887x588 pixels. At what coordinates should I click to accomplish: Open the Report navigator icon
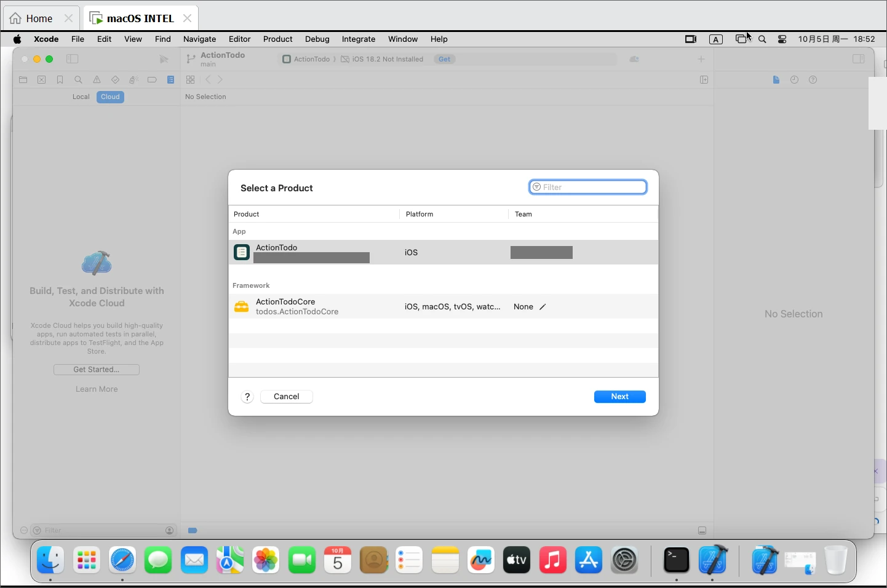point(171,80)
